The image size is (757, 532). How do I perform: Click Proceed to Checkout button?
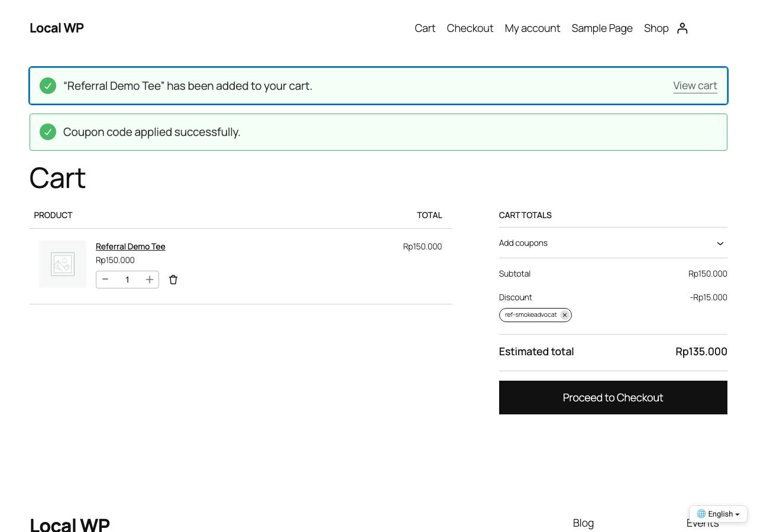(x=613, y=397)
